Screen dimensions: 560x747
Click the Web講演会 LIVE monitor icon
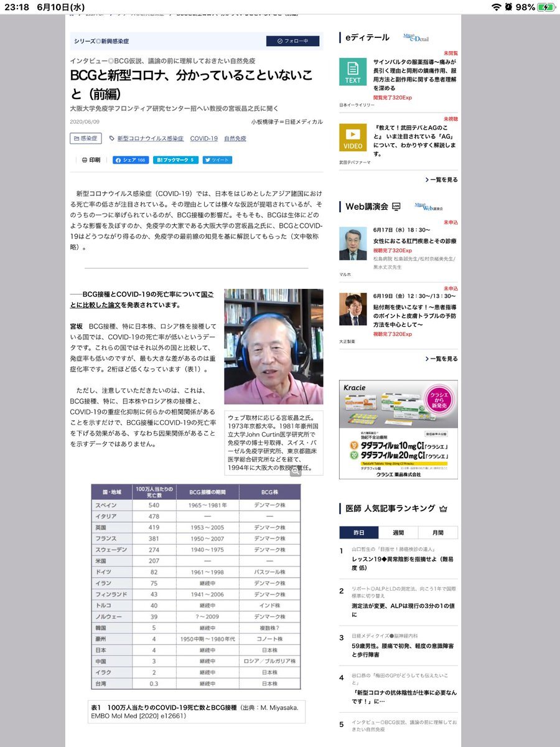tap(397, 206)
